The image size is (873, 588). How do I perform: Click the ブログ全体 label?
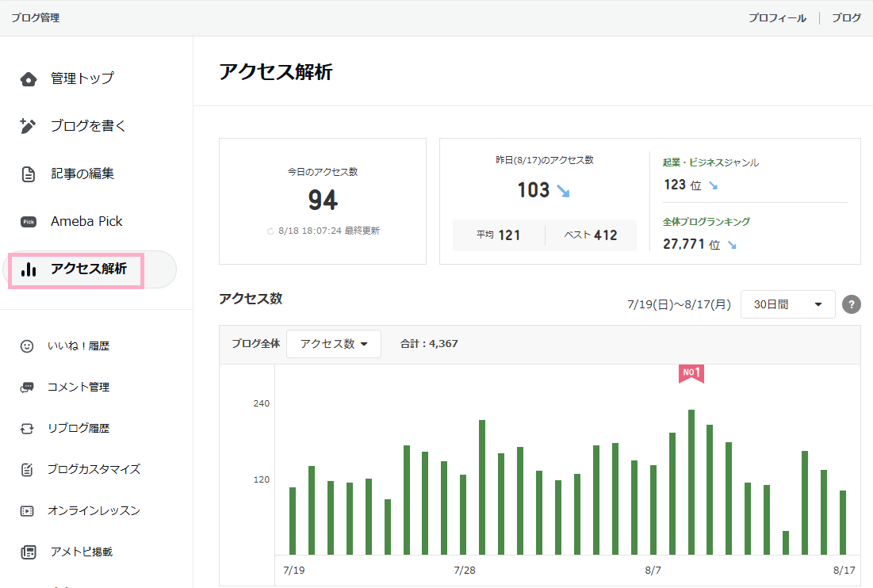[255, 344]
